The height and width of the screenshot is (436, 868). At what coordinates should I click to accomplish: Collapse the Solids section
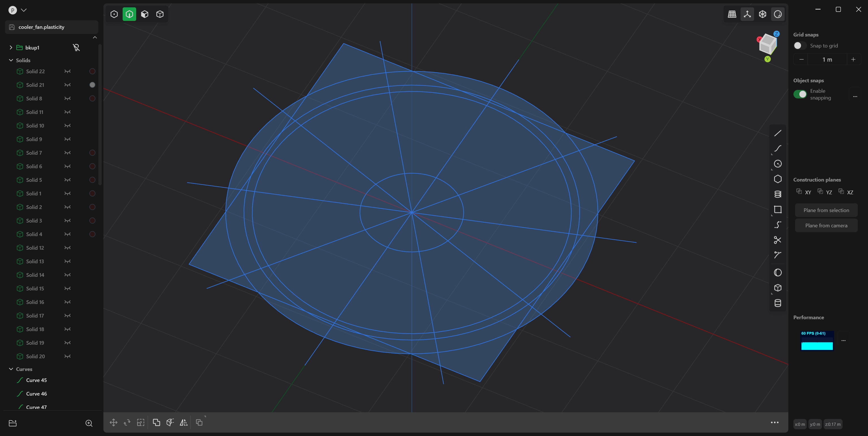11,60
